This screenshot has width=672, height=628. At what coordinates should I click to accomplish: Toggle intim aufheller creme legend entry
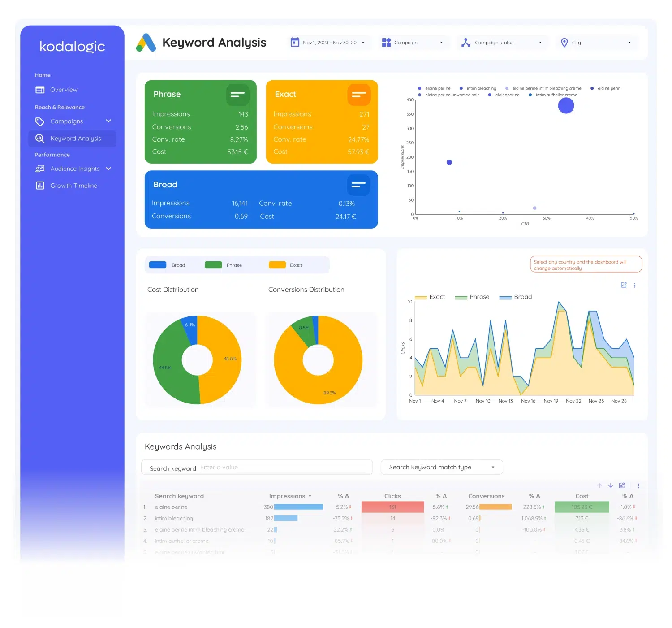coord(553,95)
